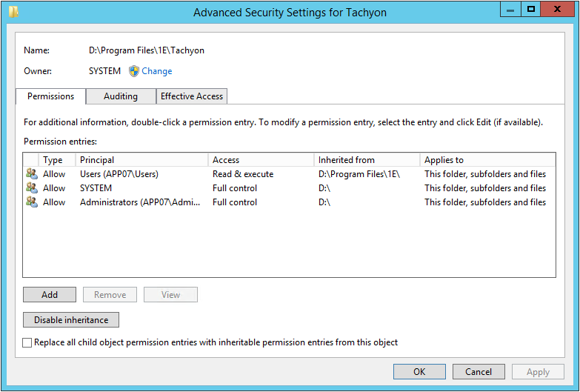Click the group icon for the Users entry
Image resolution: width=580 pixels, height=392 pixels.
(31, 174)
